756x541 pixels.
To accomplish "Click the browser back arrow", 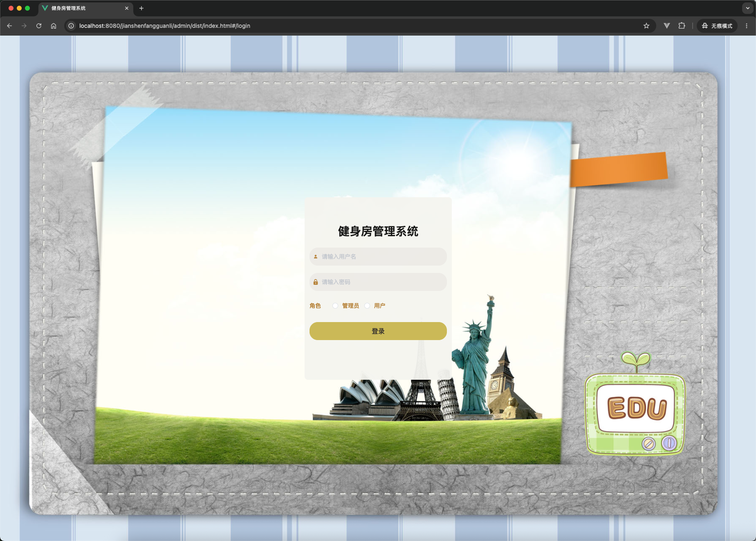I will click(9, 26).
